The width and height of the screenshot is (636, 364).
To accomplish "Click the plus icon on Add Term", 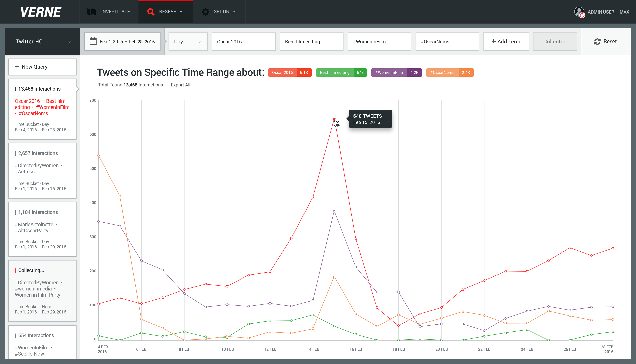I will (494, 42).
